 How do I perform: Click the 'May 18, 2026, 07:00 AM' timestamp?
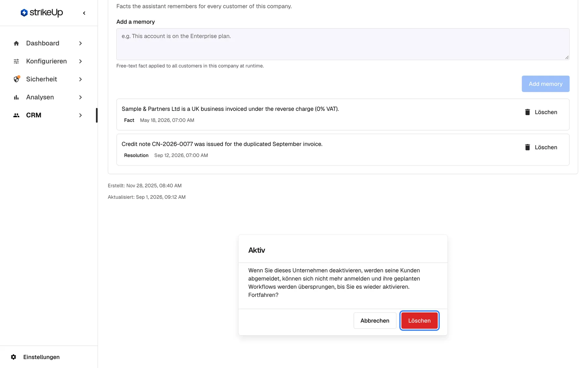pos(167,120)
